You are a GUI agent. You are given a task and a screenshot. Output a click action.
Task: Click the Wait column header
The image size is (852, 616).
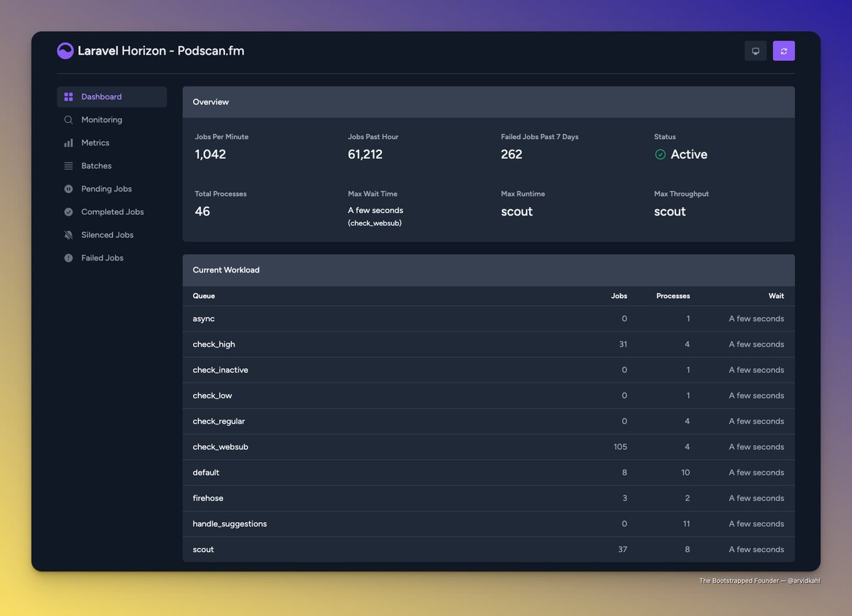pos(776,296)
